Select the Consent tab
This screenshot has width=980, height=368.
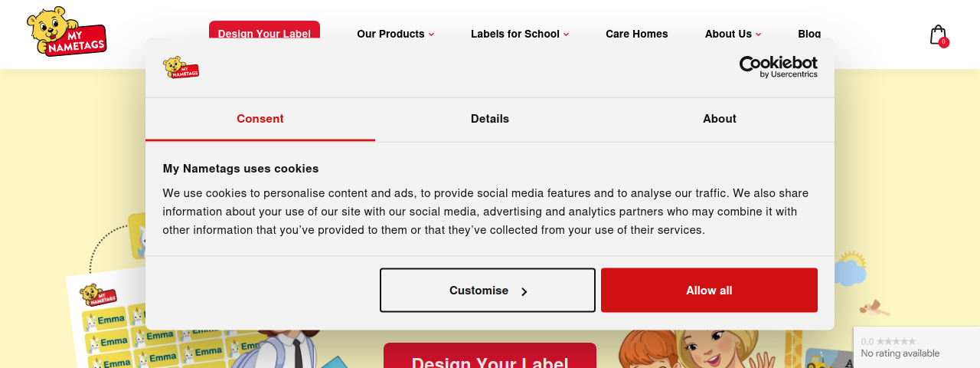260,119
